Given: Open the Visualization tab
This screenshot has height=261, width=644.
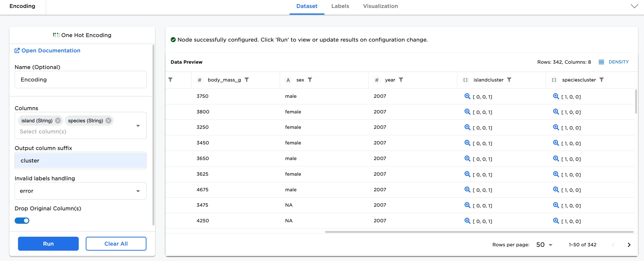Looking at the screenshot, I should tap(380, 6).
